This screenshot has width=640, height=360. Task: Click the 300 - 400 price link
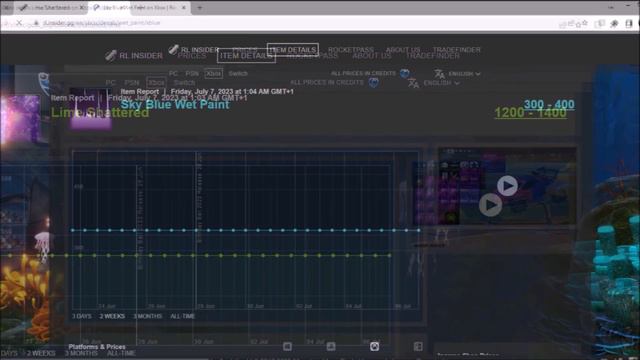coord(549,104)
